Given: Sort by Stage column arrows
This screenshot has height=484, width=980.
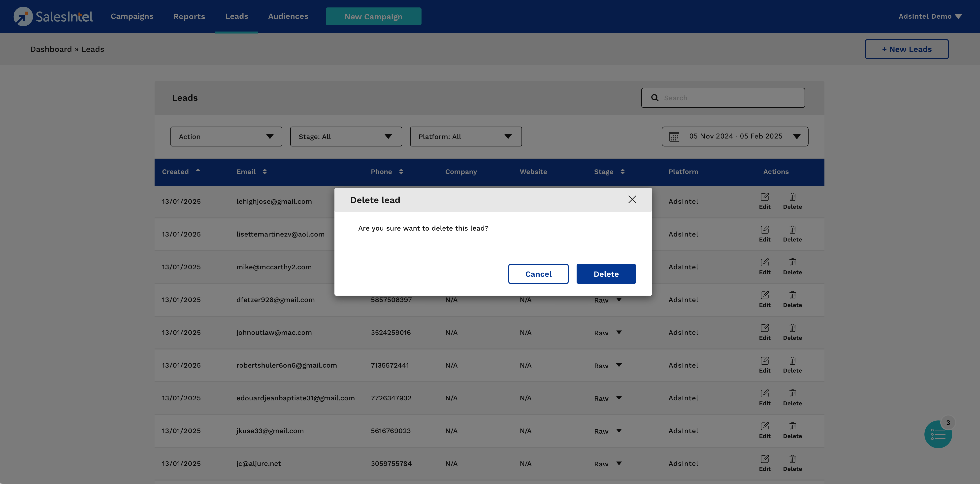Looking at the screenshot, I should (622, 172).
